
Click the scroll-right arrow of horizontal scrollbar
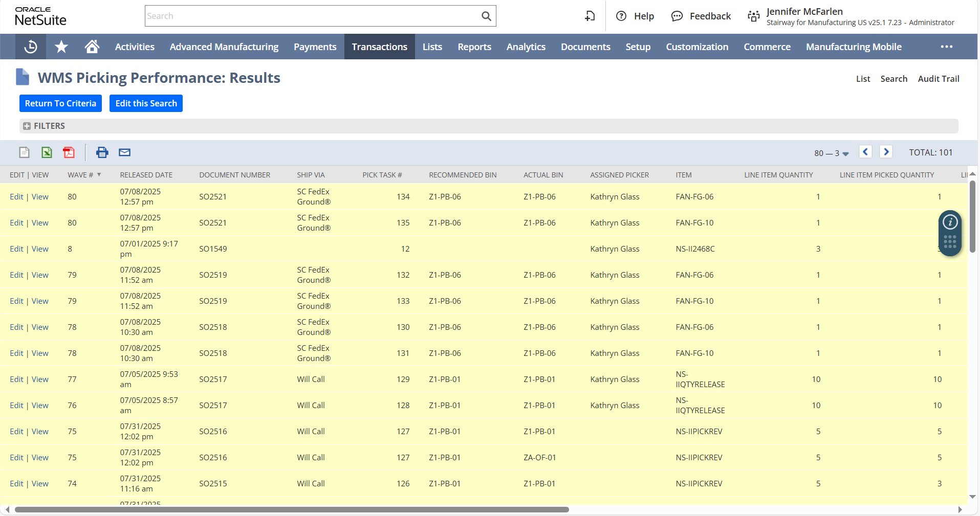[x=960, y=509]
